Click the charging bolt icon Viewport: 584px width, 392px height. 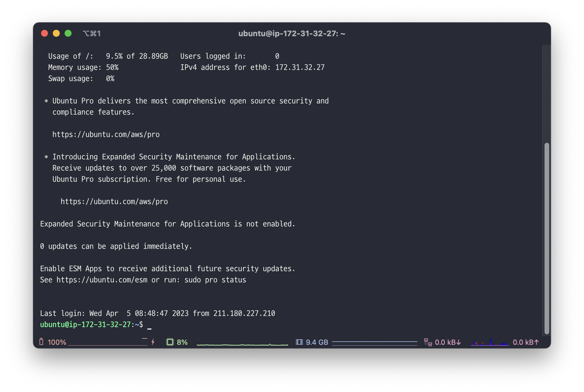click(x=153, y=342)
